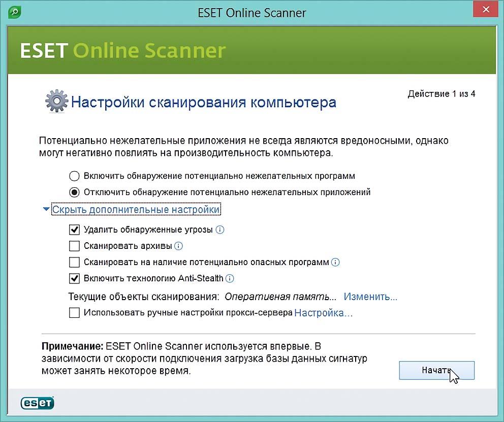Viewport: 504px width, 422px height.
Task: Click the ESET logo in the bottom corner
Action: point(37,403)
